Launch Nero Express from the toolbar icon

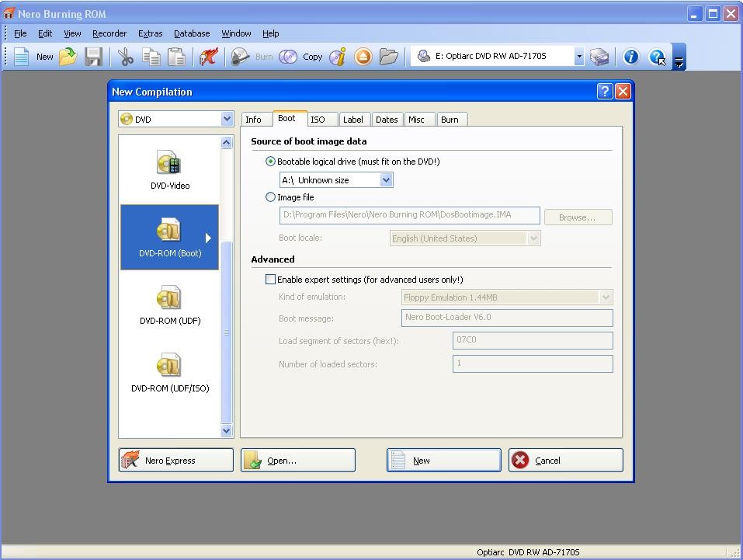click(x=209, y=57)
